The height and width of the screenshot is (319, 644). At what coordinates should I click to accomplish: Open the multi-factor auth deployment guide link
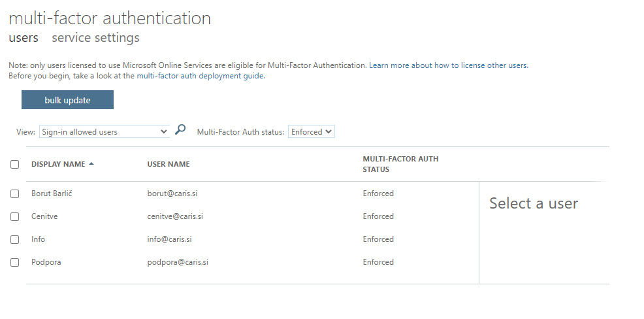point(201,76)
